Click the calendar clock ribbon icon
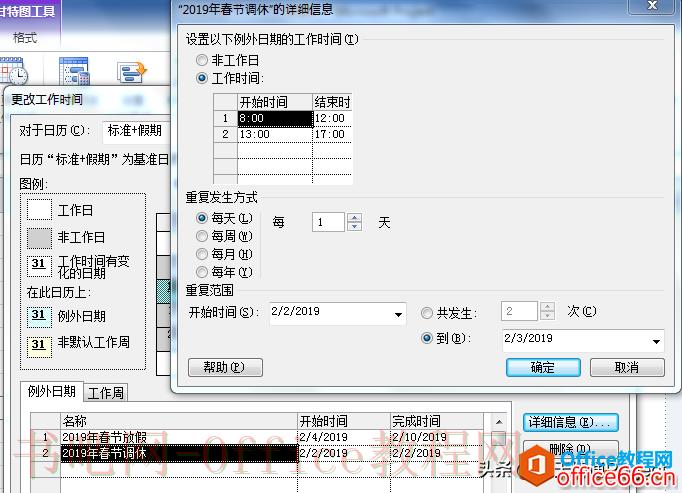The height and width of the screenshot is (493, 682). [x=13, y=70]
